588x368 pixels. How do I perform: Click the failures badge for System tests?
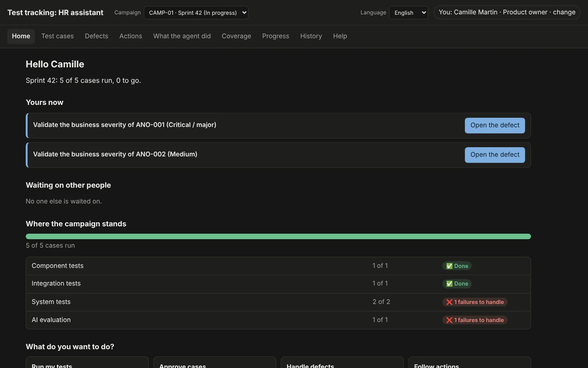coord(475,302)
